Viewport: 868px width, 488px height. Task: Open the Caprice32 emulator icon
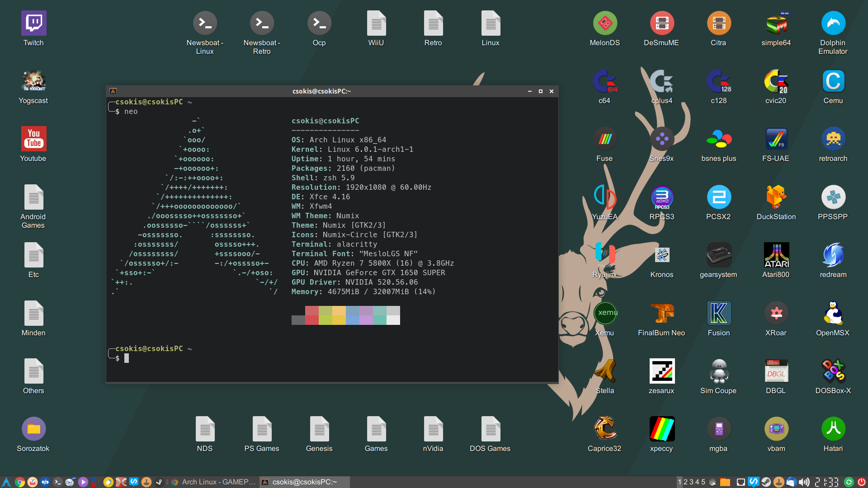tap(605, 429)
